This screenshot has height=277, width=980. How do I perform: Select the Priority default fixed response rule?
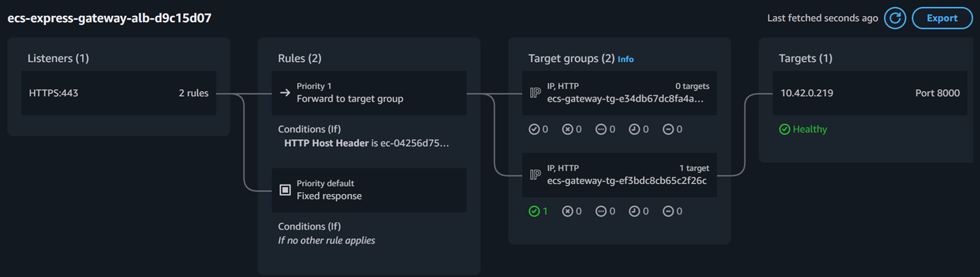(x=369, y=190)
